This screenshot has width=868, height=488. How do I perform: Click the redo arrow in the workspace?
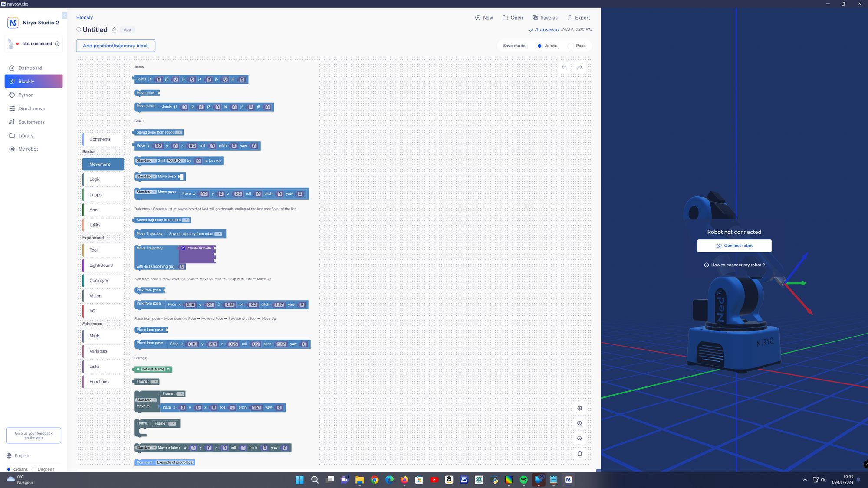579,68
